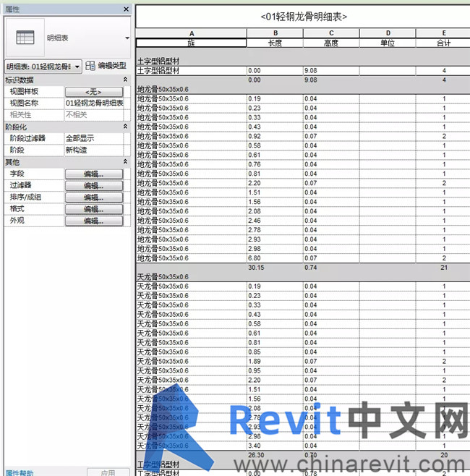Click 编辑 button for 格式

point(94,209)
